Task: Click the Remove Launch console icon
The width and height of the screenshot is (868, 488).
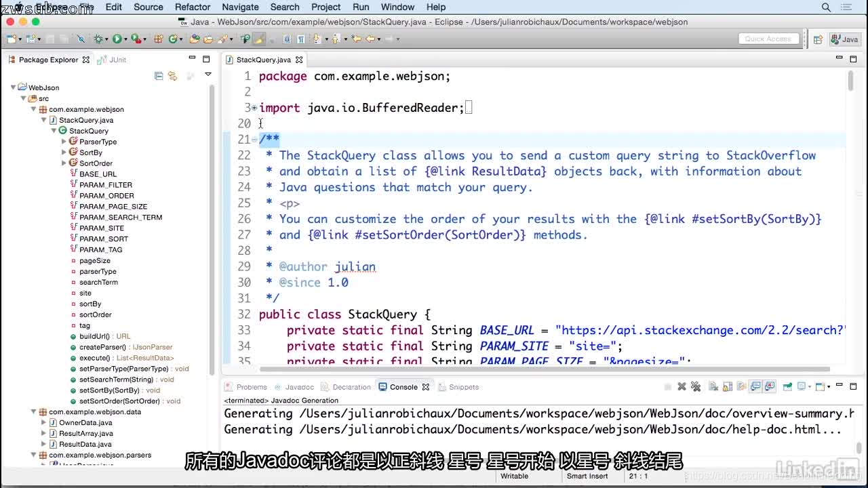Action: click(x=682, y=387)
